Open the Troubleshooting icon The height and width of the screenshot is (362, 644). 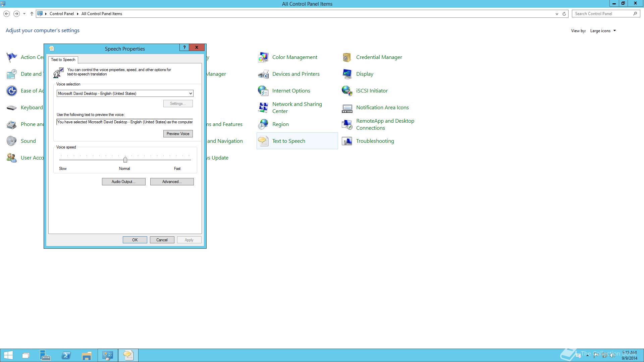click(x=347, y=141)
